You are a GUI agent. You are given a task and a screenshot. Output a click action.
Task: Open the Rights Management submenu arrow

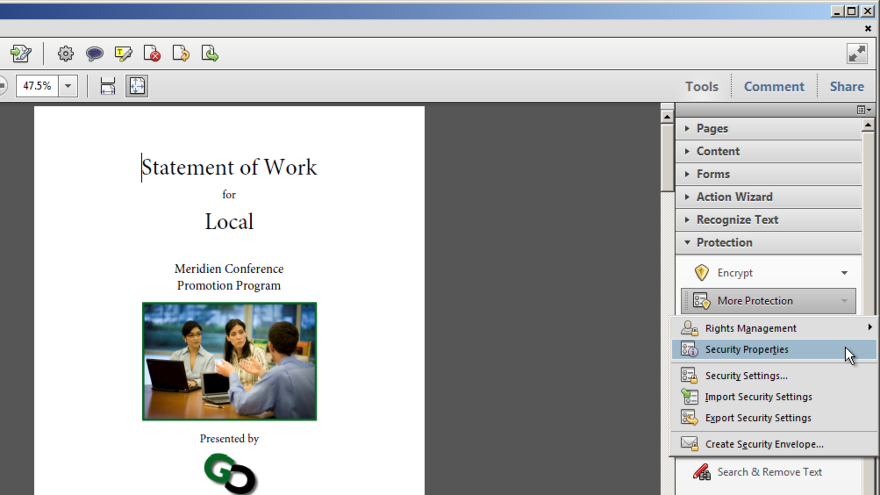click(x=869, y=327)
